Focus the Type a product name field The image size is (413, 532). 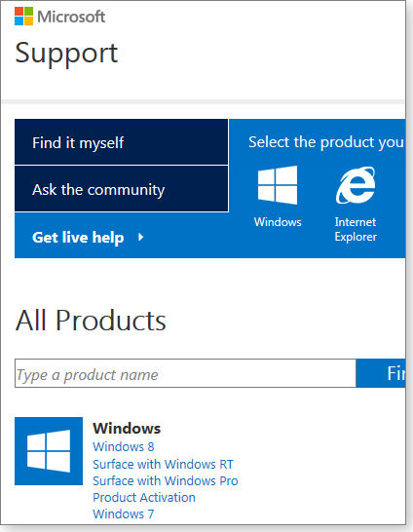[185, 373]
